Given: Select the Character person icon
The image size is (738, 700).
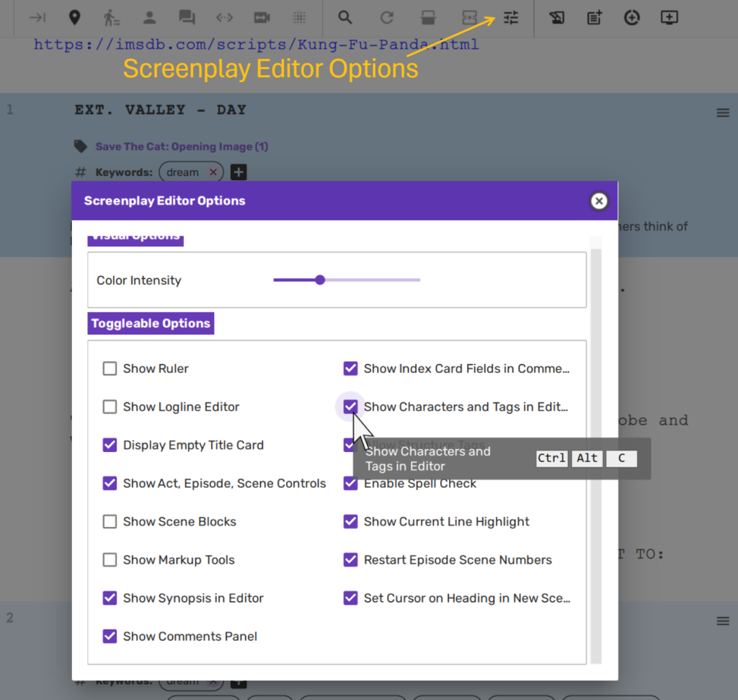Looking at the screenshot, I should pyautogui.click(x=149, y=17).
